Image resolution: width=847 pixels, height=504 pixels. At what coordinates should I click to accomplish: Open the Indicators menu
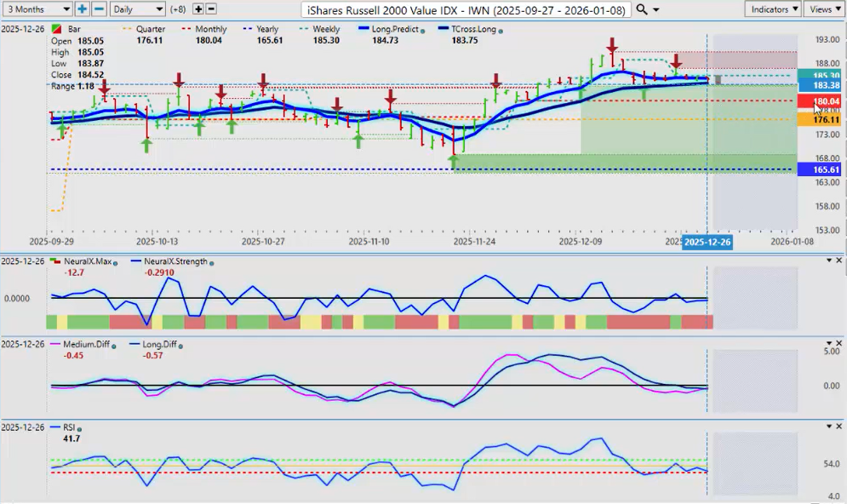(772, 9)
